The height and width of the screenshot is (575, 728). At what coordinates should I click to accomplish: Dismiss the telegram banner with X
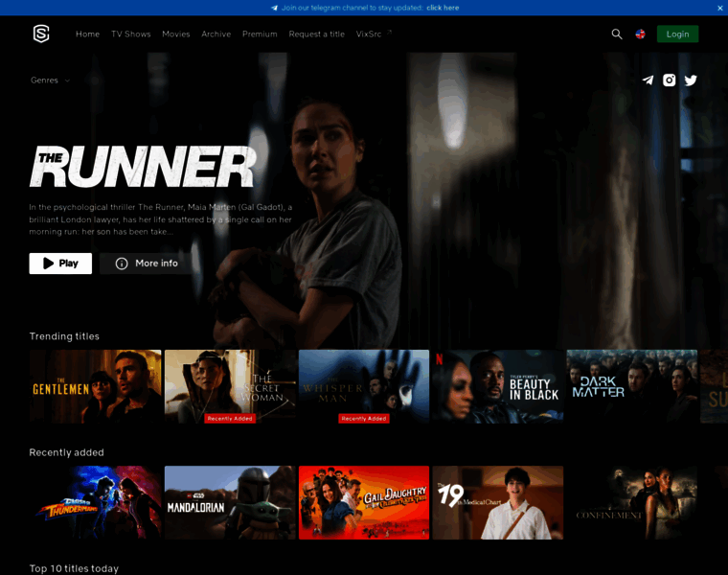720,8
